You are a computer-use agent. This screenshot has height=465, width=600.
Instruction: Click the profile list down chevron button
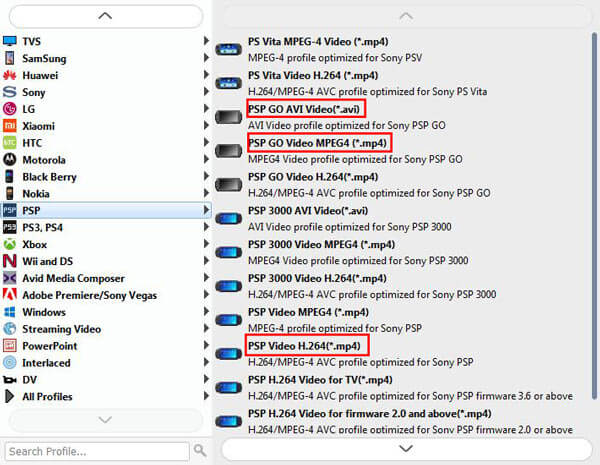pos(406,449)
